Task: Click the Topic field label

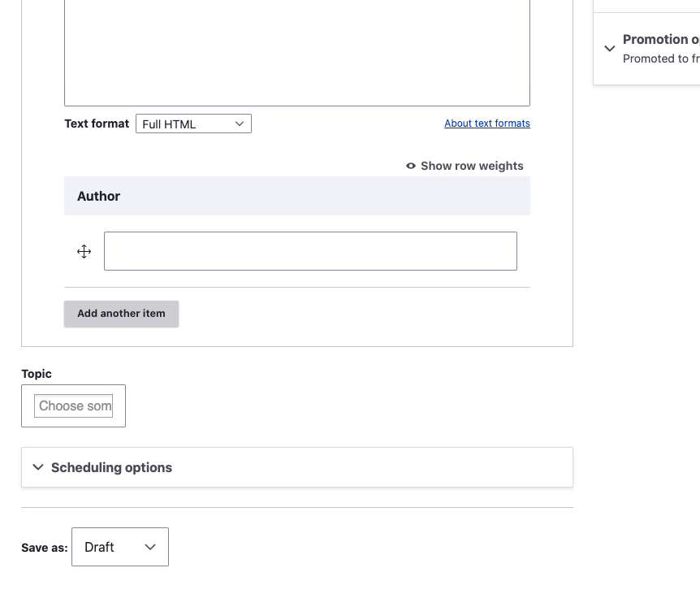Action: coord(37,374)
